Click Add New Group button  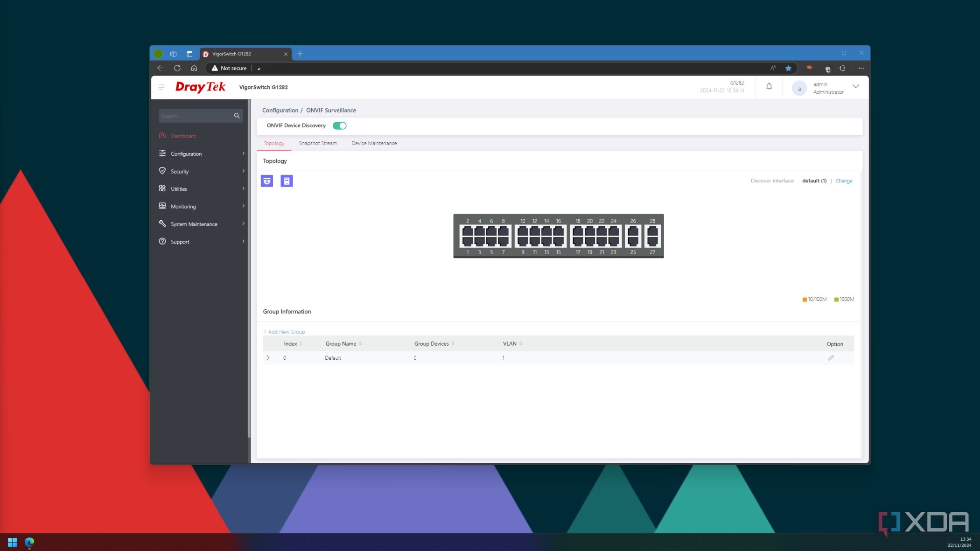coord(284,332)
